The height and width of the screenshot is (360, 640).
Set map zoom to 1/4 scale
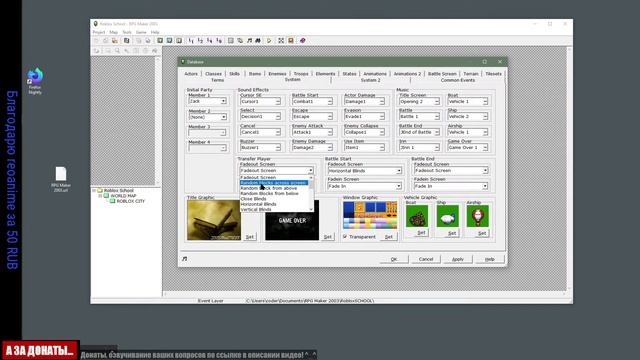point(210,40)
